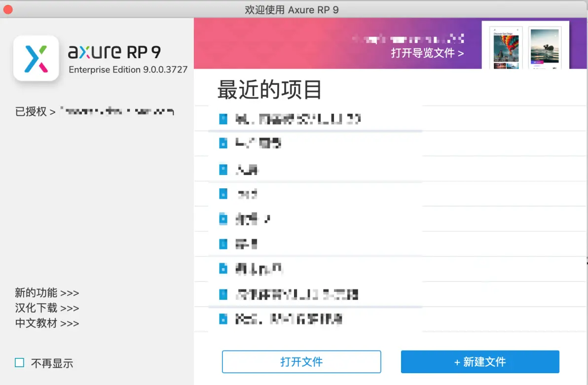
Task: Create a file with + 新建文件
Action: (x=480, y=362)
